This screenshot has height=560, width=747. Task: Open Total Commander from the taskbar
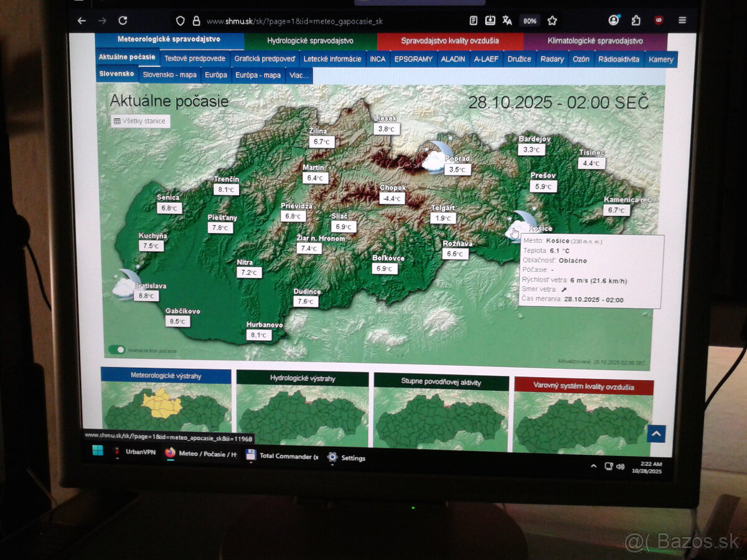coord(282,456)
